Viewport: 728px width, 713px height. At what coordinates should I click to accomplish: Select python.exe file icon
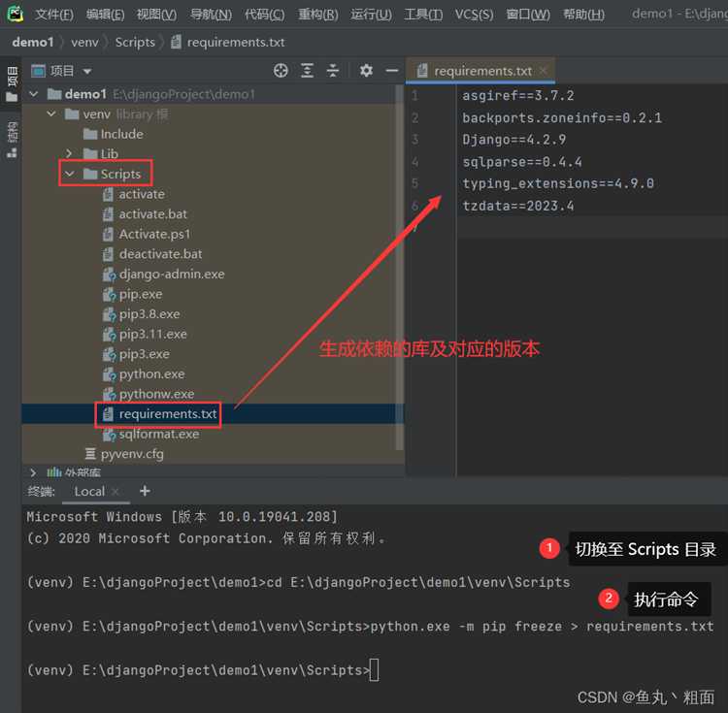click(109, 373)
